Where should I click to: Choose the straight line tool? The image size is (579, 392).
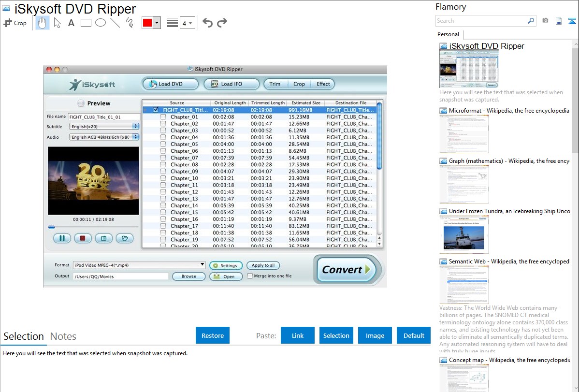coord(115,23)
